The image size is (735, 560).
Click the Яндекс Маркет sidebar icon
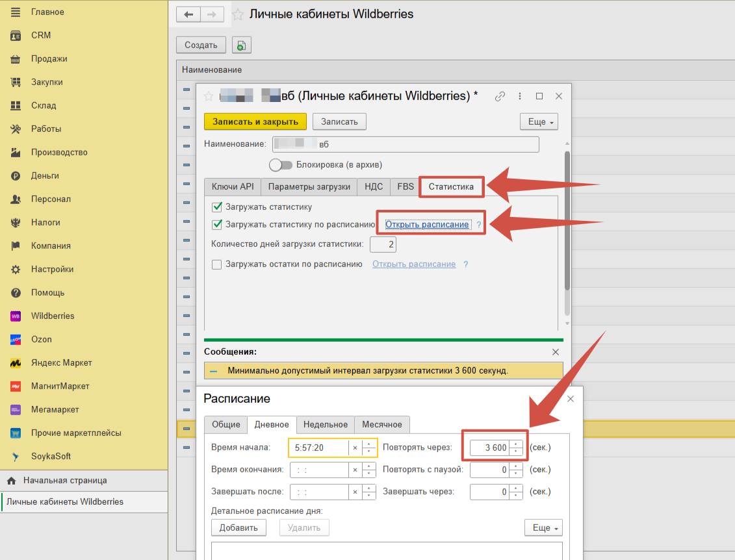point(16,363)
